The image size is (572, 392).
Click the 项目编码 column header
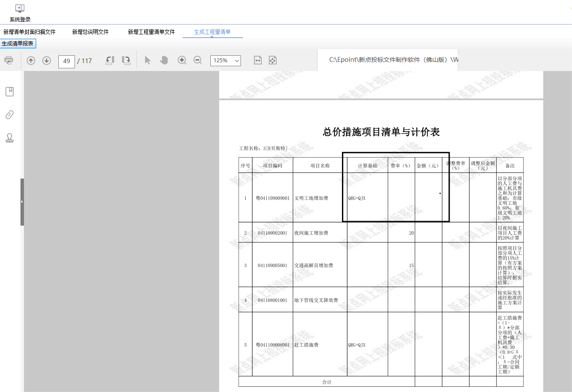273,166
